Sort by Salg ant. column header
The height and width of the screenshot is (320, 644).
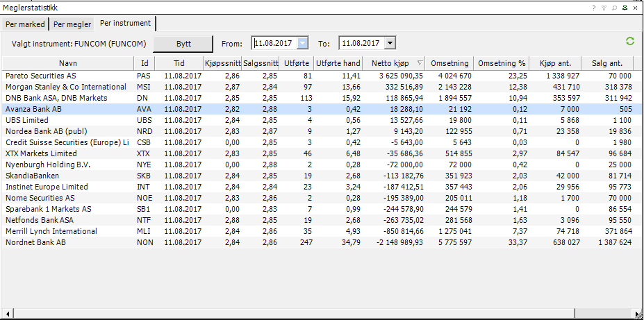coord(607,63)
